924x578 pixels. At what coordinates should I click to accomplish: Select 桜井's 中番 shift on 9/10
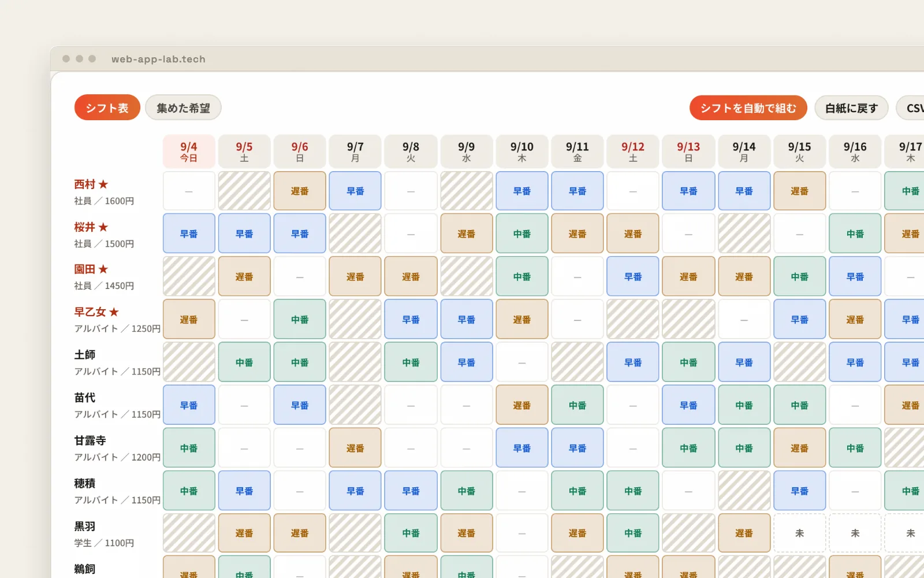coord(522,234)
